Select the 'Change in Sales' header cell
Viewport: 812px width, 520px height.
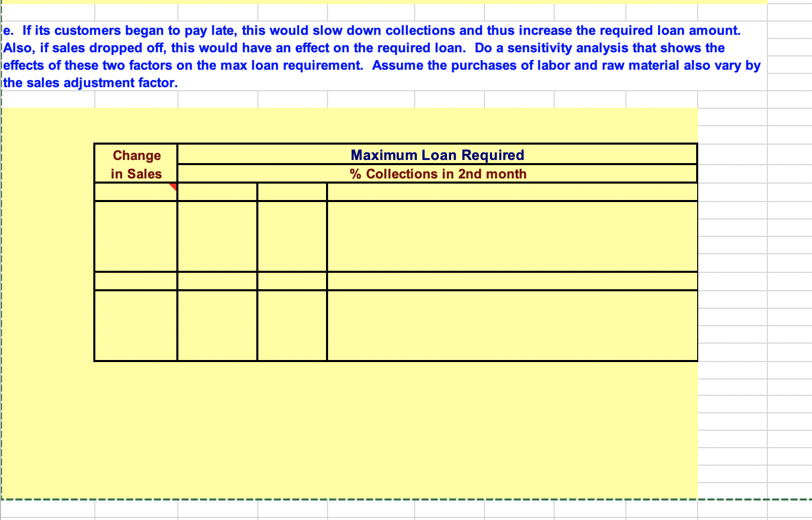coord(136,164)
